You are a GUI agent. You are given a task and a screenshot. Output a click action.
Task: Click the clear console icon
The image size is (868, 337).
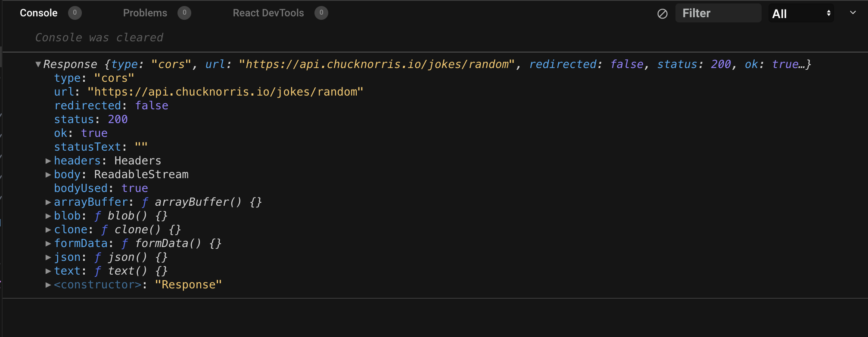(663, 14)
